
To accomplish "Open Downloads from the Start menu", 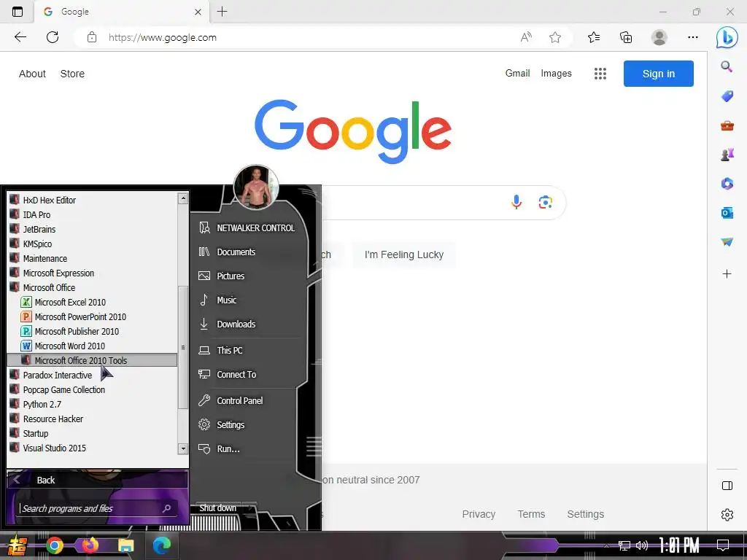I will pos(228,324).
